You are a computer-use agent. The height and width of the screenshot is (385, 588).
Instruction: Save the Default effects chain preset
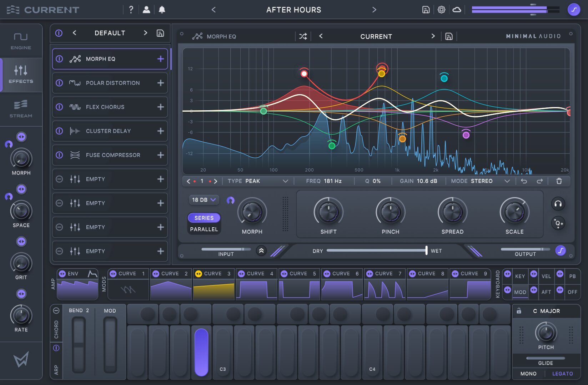coord(160,33)
